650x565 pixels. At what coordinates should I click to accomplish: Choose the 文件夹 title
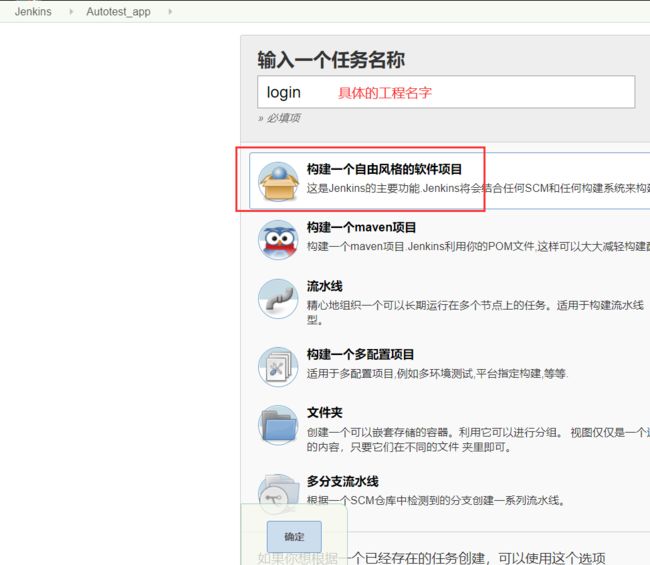[x=325, y=412]
